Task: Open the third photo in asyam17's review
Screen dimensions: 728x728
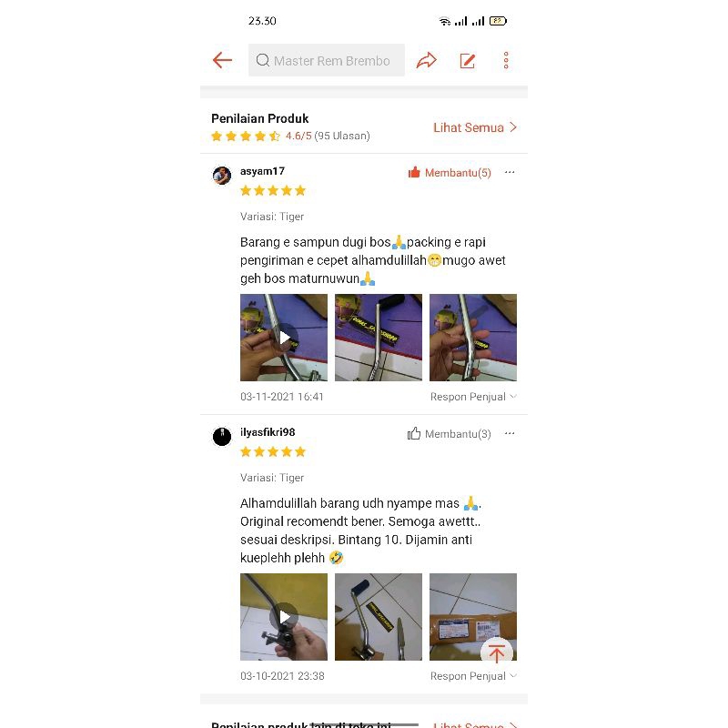Action: coord(473,338)
